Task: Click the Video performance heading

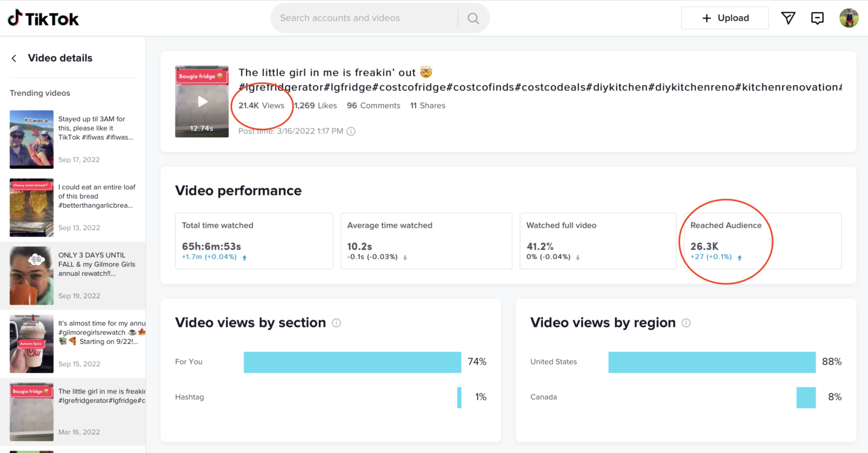Action: click(238, 190)
